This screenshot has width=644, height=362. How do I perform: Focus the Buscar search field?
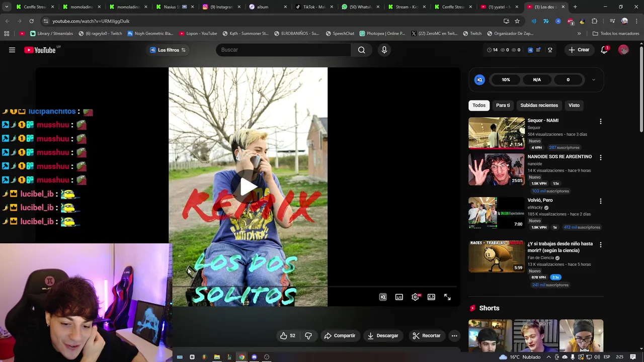[283, 50]
